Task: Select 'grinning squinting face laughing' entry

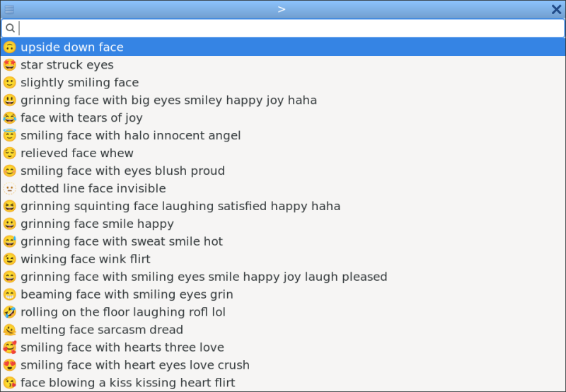Action: coord(180,207)
